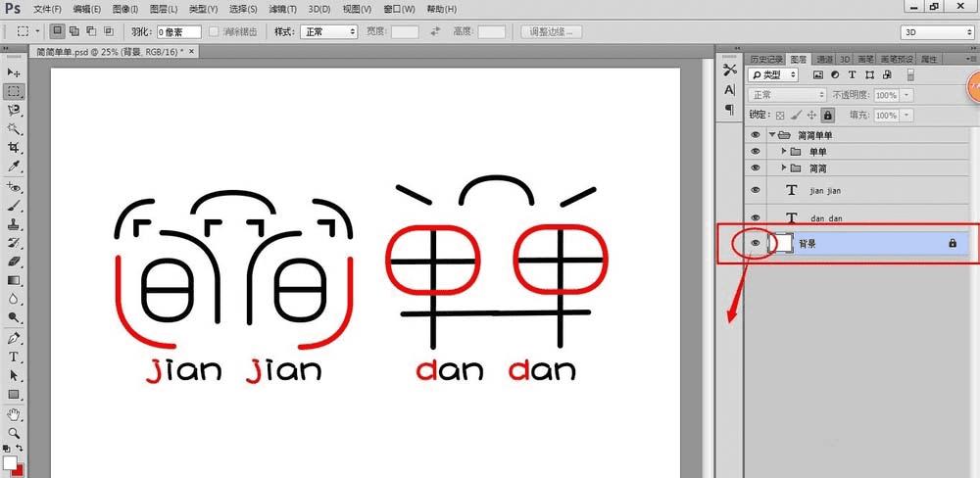Select the Pen tool
This screenshot has width=980, height=478.
pyautogui.click(x=13, y=338)
